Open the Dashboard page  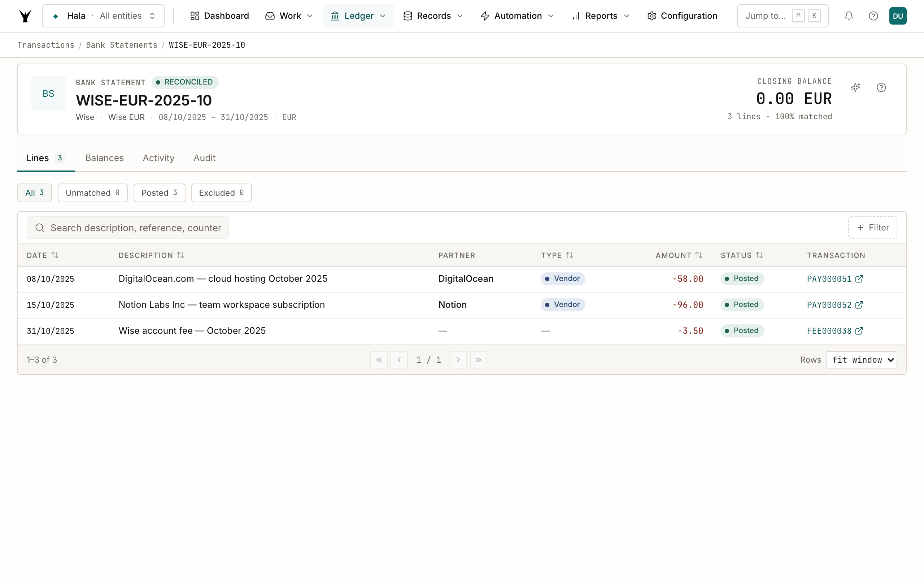coord(219,16)
